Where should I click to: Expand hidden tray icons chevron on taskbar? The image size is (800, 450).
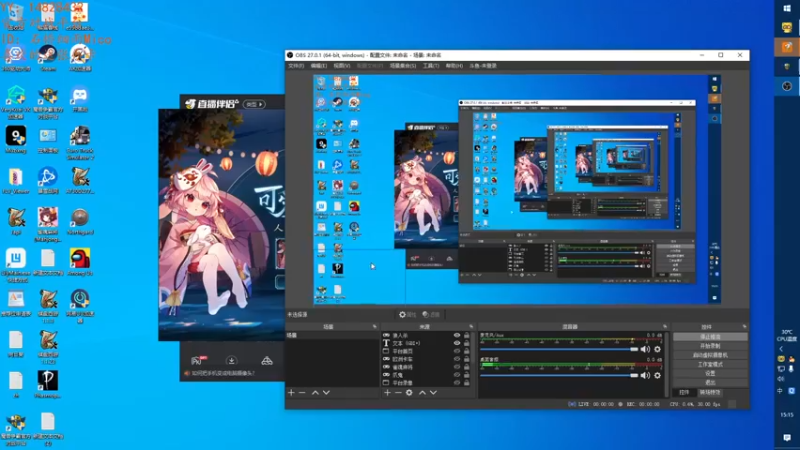(x=781, y=349)
